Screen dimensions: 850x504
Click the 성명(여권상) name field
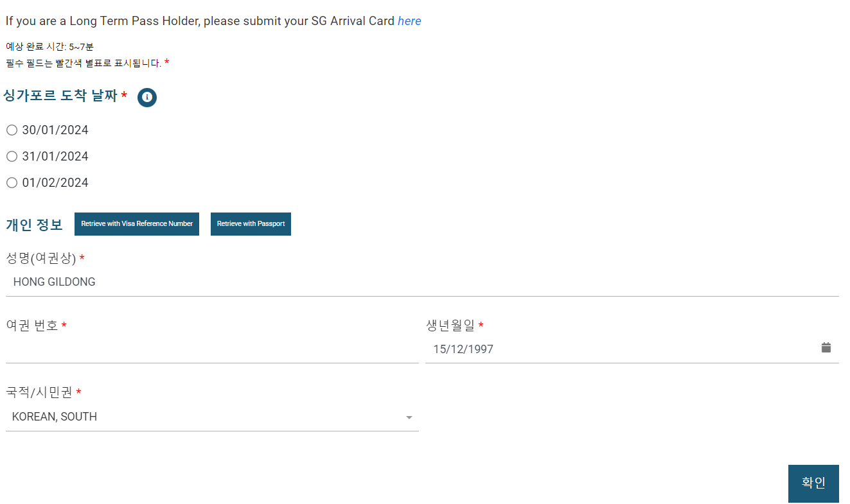[212, 281]
